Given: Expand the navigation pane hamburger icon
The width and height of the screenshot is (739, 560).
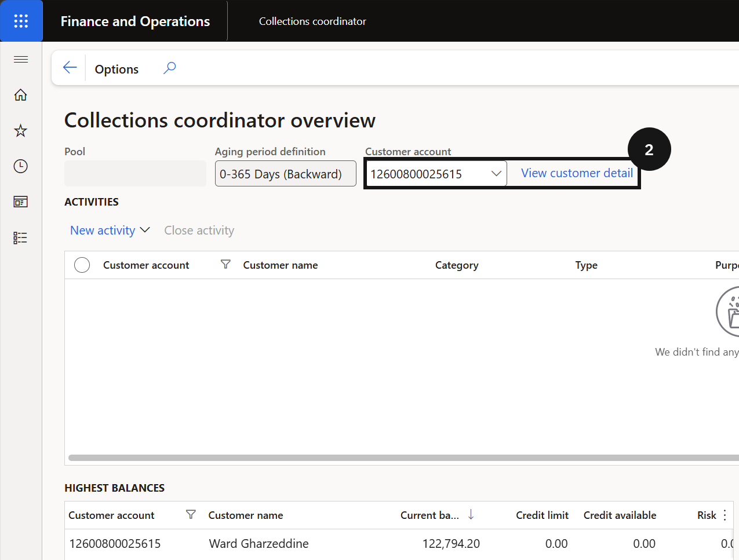Looking at the screenshot, I should (x=21, y=59).
